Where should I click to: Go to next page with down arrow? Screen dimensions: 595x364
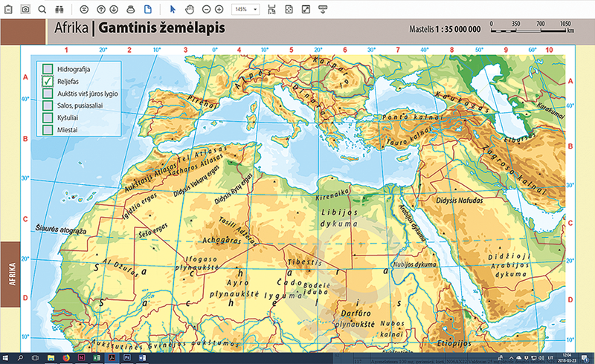pyautogui.click(x=114, y=10)
